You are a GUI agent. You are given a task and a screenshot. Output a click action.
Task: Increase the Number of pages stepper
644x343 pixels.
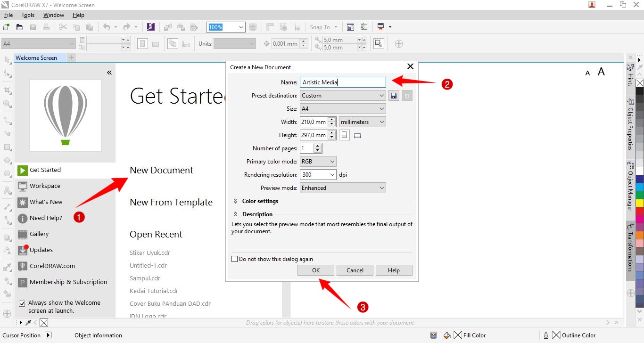point(318,146)
